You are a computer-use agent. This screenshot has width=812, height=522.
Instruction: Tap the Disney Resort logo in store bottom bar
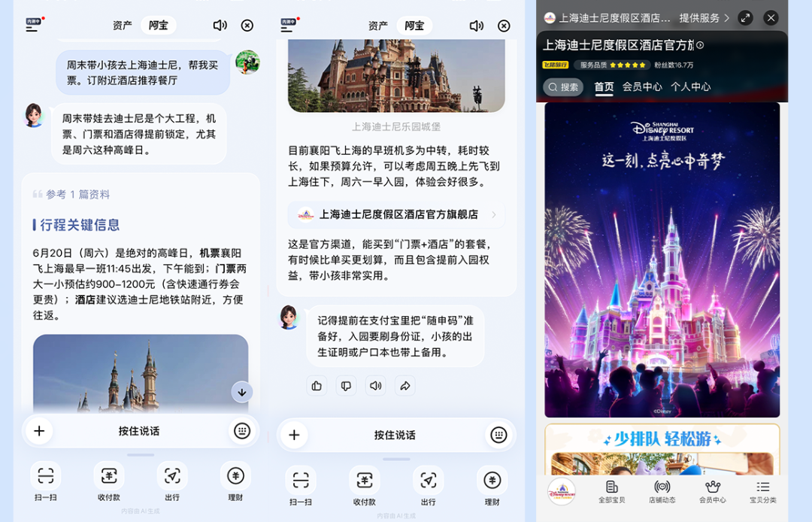tap(562, 491)
